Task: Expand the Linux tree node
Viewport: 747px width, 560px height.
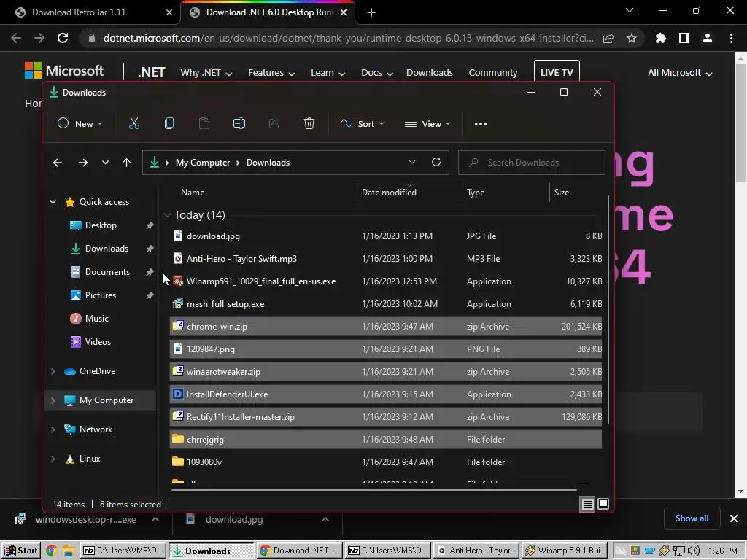Action: [x=53, y=459]
